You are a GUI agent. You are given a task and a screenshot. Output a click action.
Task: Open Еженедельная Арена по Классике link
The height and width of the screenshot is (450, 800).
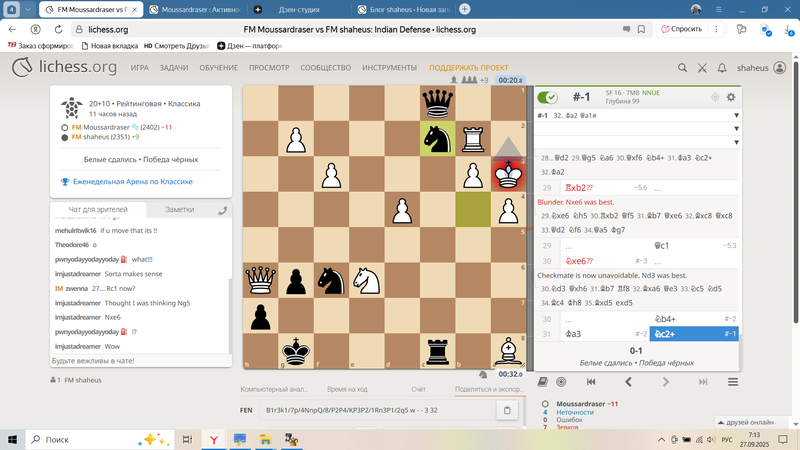[133, 182]
